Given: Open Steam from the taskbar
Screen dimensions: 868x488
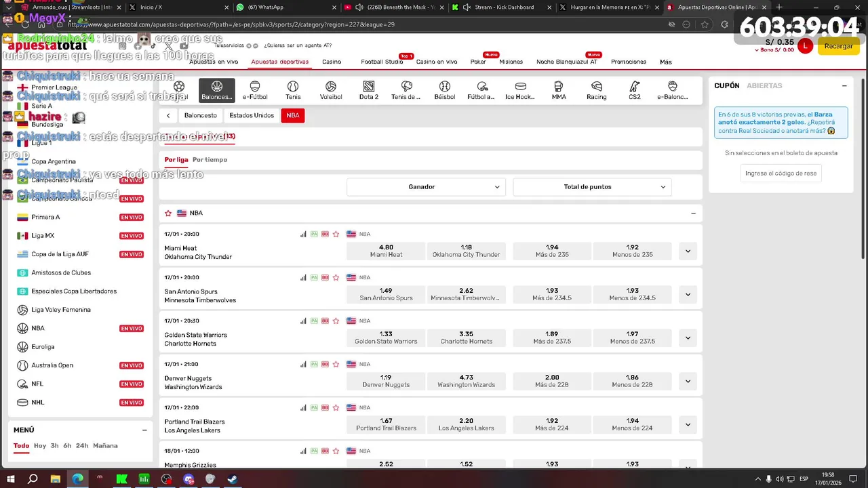Looking at the screenshot, I should pos(232,479).
